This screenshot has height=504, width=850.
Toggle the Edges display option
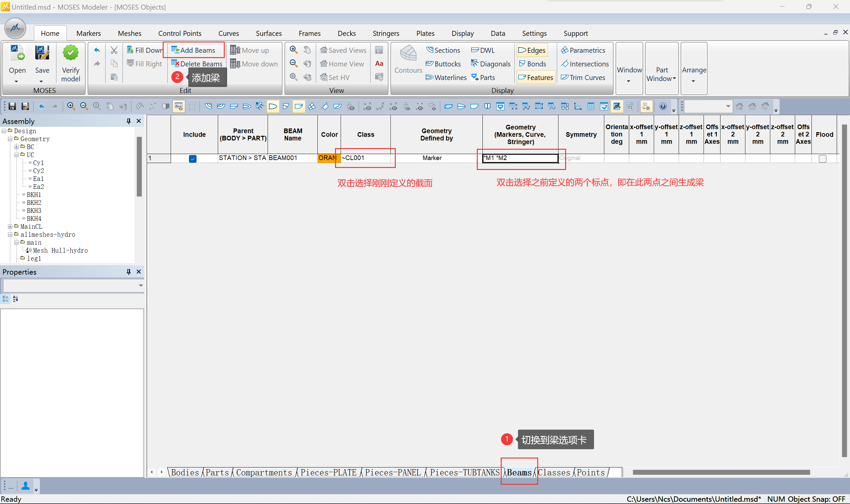(532, 50)
